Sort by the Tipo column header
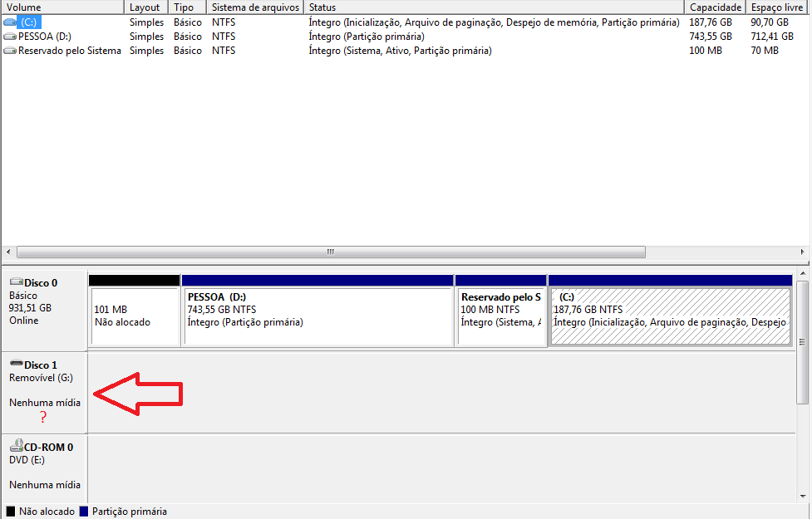Viewport: 812px width, 519px height. [x=187, y=7]
